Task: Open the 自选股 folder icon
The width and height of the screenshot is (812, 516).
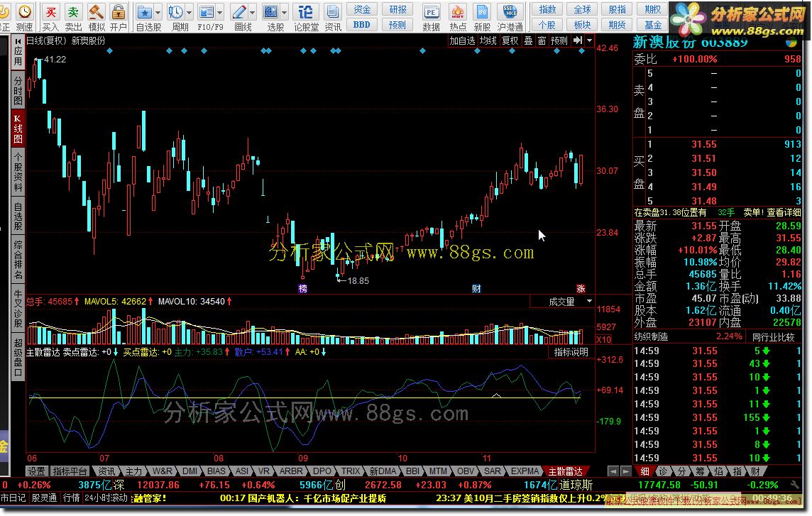Action: (145, 11)
